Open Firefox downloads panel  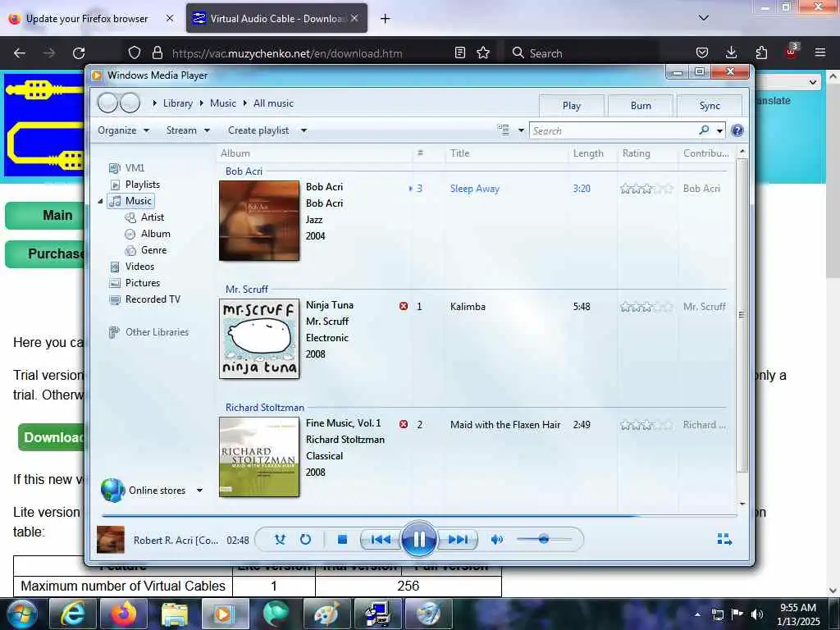(731, 52)
